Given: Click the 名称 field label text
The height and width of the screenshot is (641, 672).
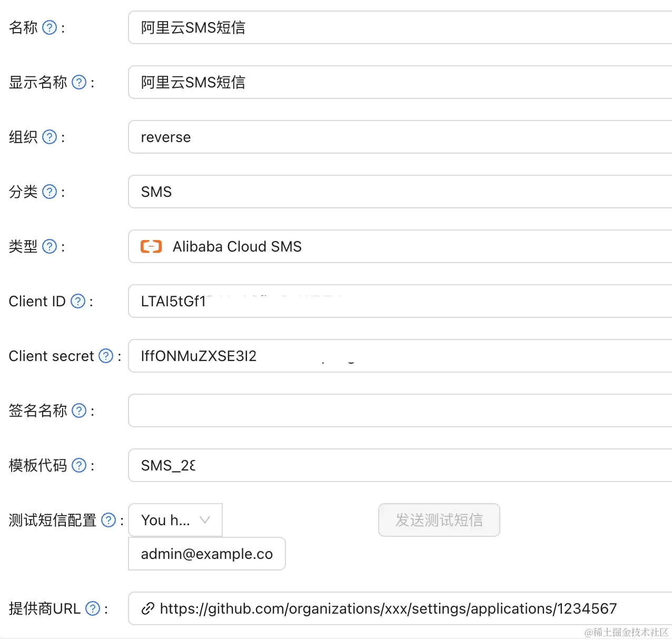Looking at the screenshot, I should tap(23, 27).
